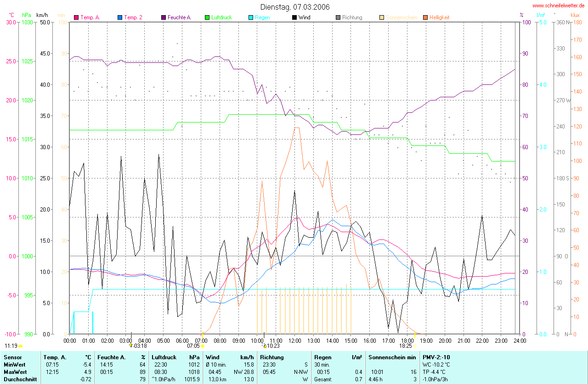Click the gray Richtung legend swatch
588x384 pixels.
click(x=338, y=17)
